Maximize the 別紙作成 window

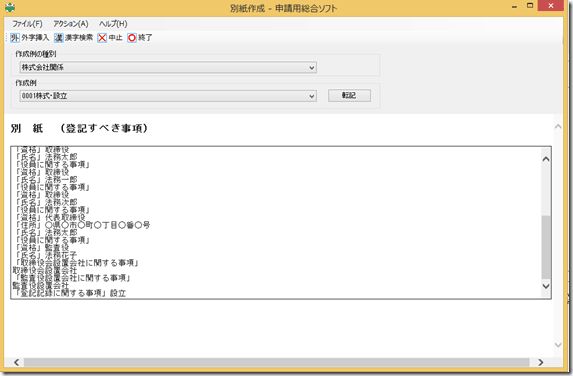click(x=530, y=6)
